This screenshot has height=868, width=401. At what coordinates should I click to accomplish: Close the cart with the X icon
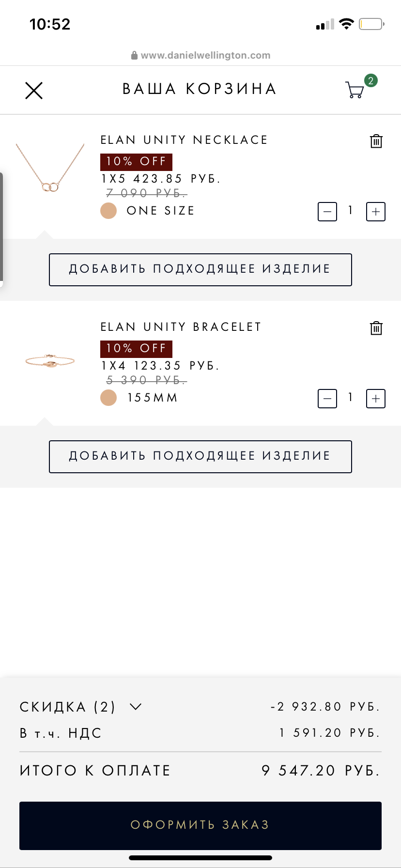point(34,91)
